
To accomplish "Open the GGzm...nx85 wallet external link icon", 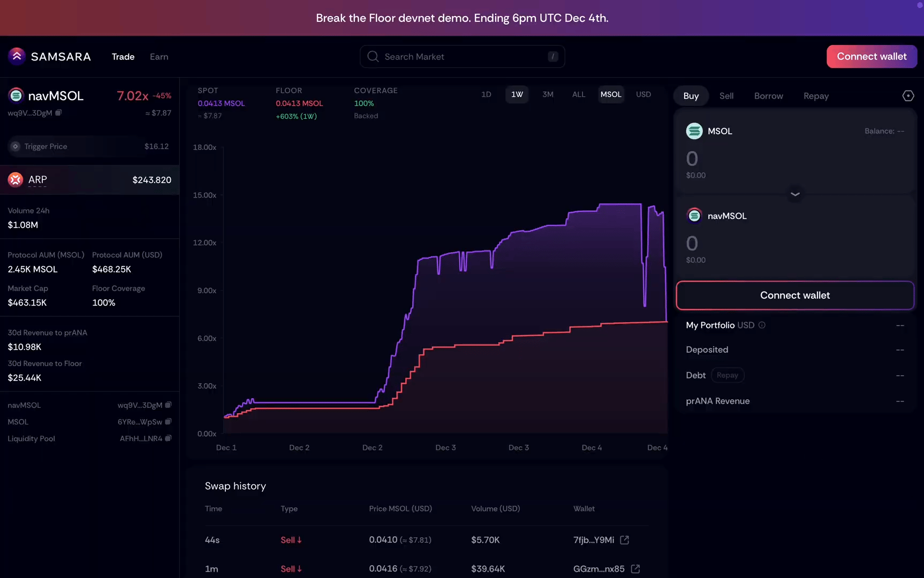I will point(635,569).
